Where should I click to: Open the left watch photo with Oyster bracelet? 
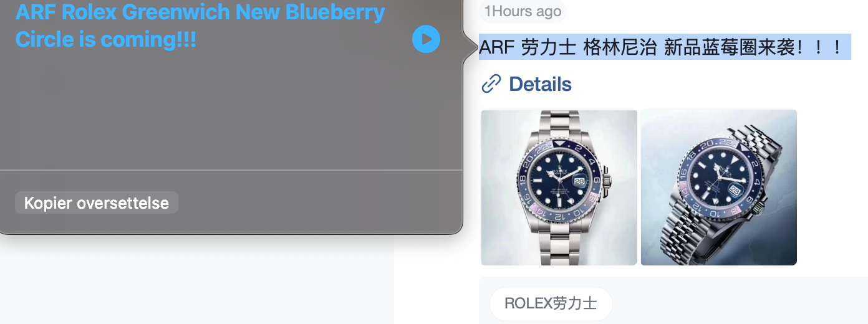click(559, 188)
